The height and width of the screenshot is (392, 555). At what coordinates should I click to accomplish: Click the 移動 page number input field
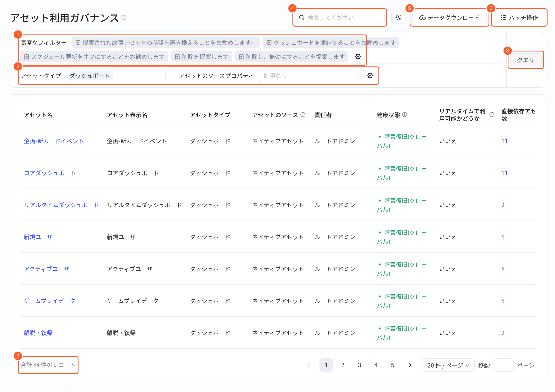pyautogui.click(x=503, y=365)
